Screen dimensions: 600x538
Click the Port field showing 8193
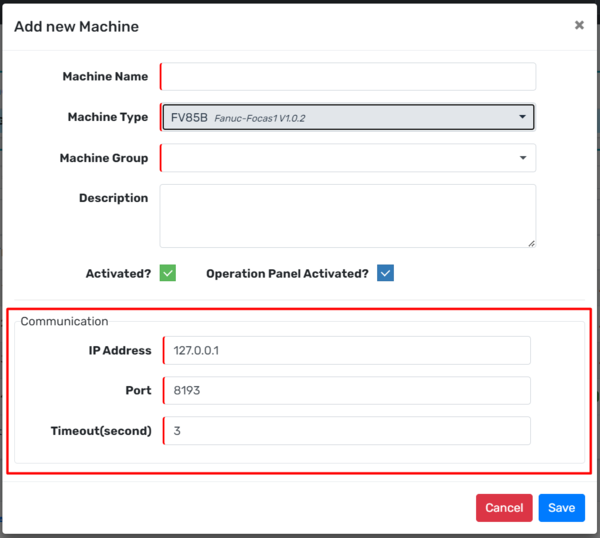coord(346,391)
